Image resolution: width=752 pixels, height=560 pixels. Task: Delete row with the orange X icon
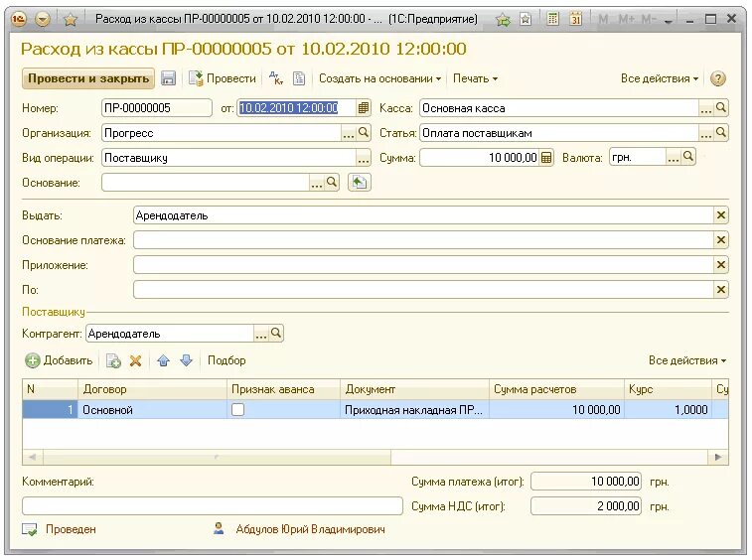(136, 360)
